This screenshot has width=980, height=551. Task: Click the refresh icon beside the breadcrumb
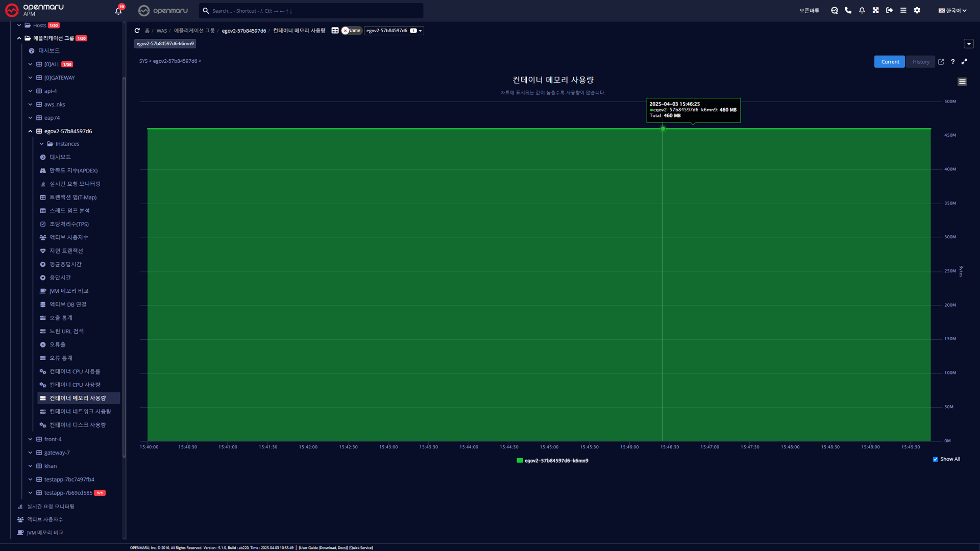pos(137,31)
